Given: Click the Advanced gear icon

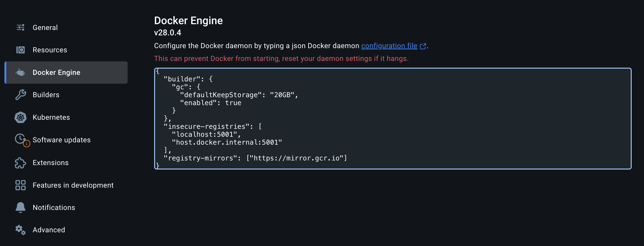Looking at the screenshot, I should coord(20,230).
